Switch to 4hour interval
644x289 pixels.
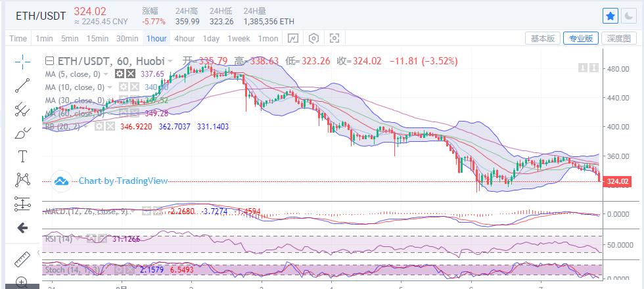tap(185, 39)
